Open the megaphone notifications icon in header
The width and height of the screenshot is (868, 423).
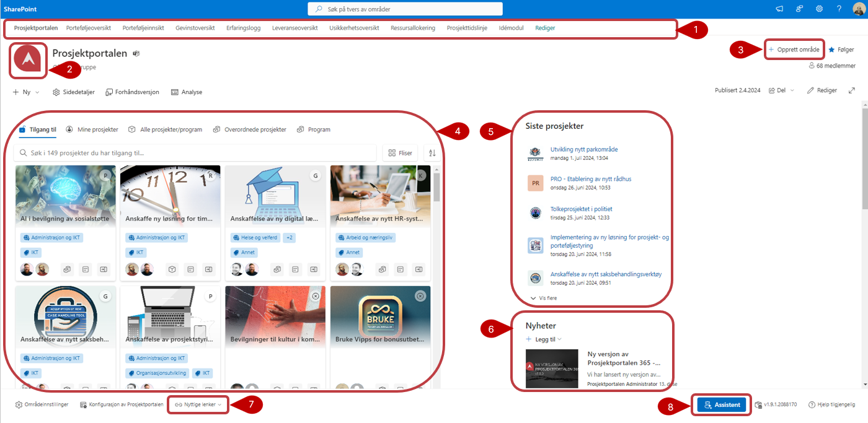click(779, 9)
